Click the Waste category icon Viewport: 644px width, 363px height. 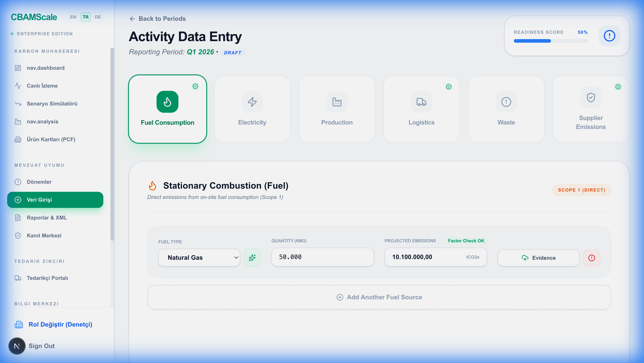tap(506, 102)
